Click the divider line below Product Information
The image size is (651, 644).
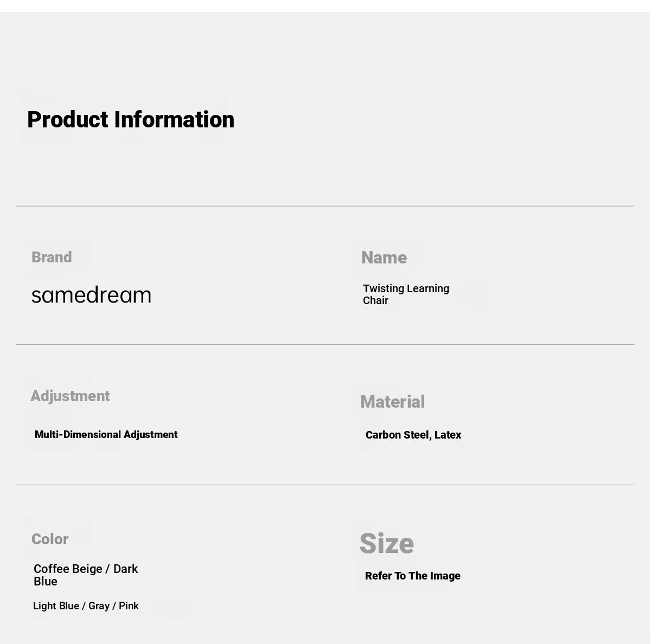click(x=325, y=206)
